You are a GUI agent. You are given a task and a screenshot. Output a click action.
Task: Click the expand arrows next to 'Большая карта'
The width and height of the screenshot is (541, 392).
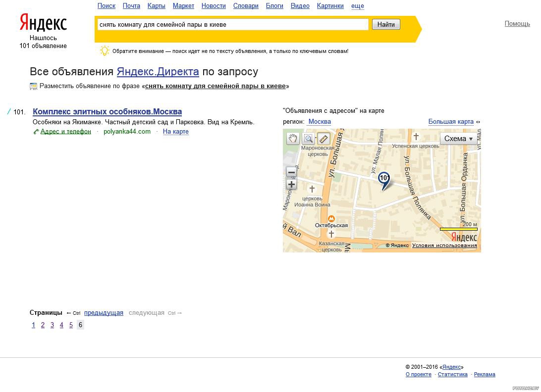click(478, 122)
